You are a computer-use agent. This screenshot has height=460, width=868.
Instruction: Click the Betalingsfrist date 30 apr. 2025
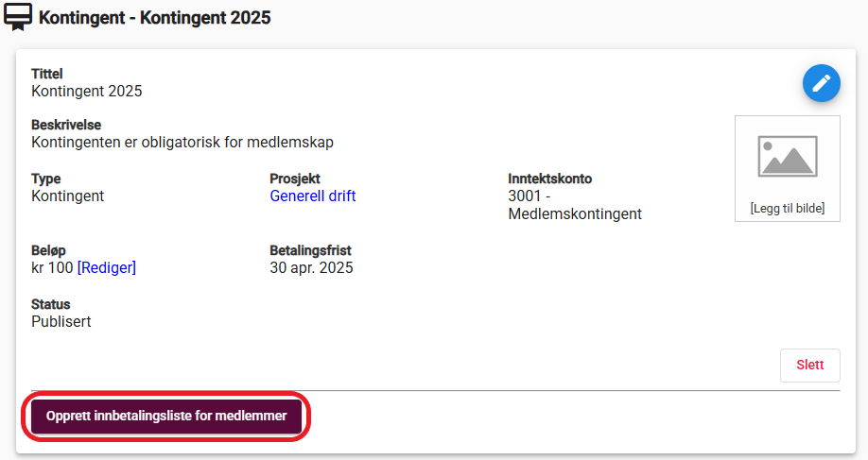coord(311,267)
